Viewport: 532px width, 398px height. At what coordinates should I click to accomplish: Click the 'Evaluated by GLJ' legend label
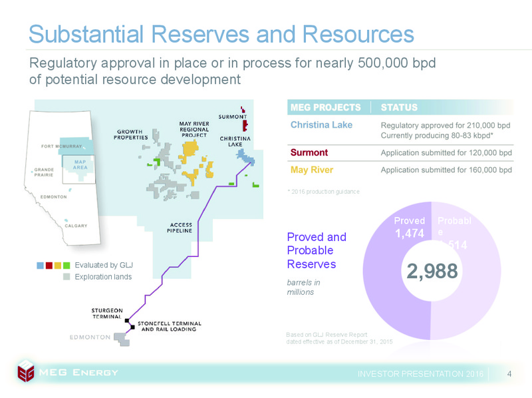point(104,265)
